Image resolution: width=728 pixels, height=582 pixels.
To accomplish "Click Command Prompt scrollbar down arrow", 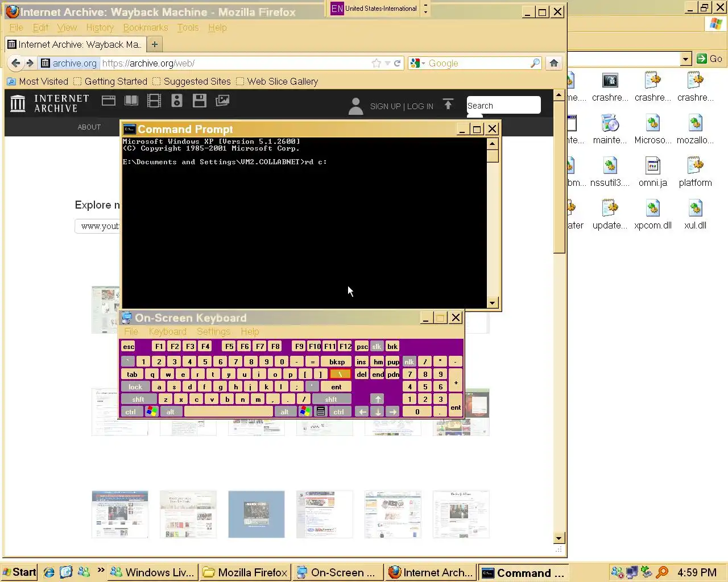I will tap(493, 303).
